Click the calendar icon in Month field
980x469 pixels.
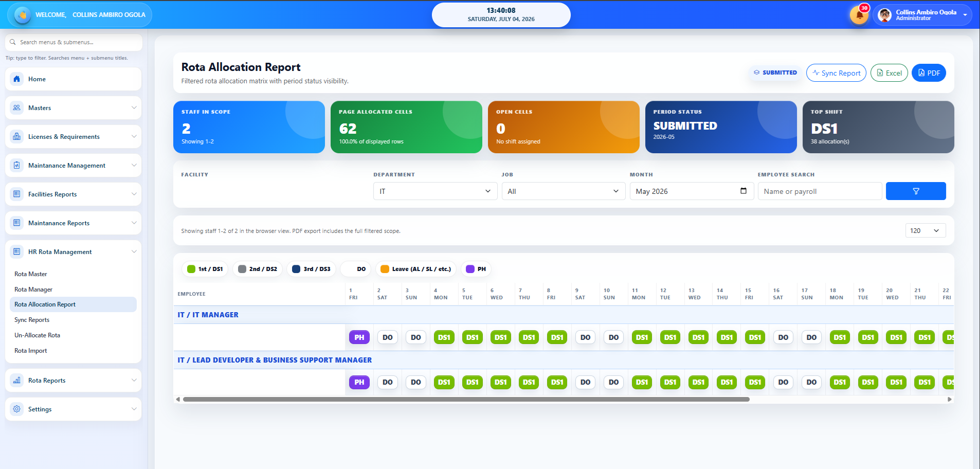pyautogui.click(x=743, y=191)
